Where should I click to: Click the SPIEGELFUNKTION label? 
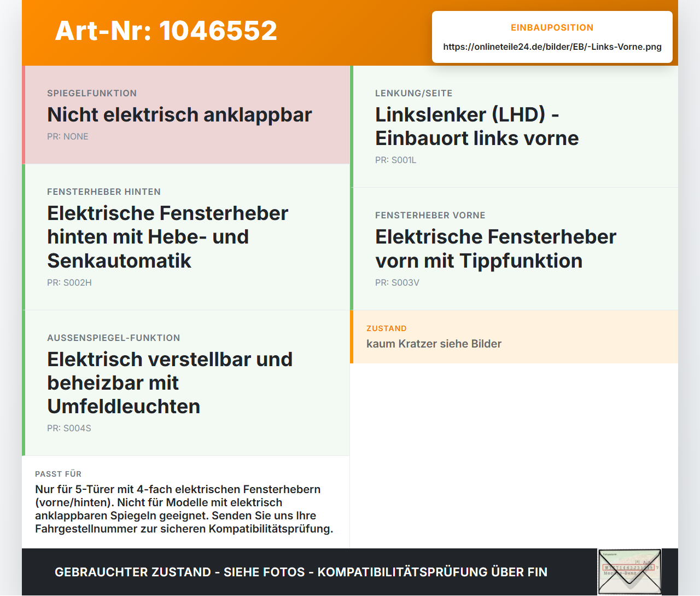click(x=92, y=93)
